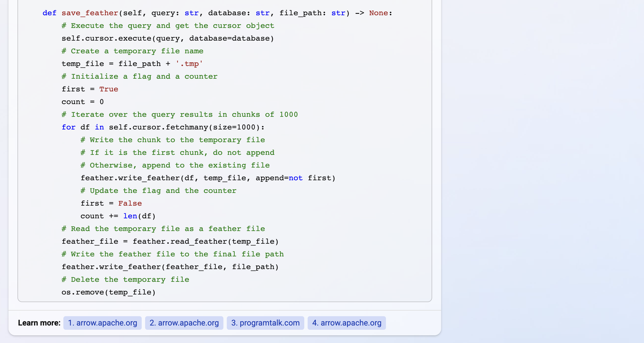This screenshot has width=644, height=343.
Task: Click the feather.write_feather call with append argument
Action: pyautogui.click(x=208, y=178)
